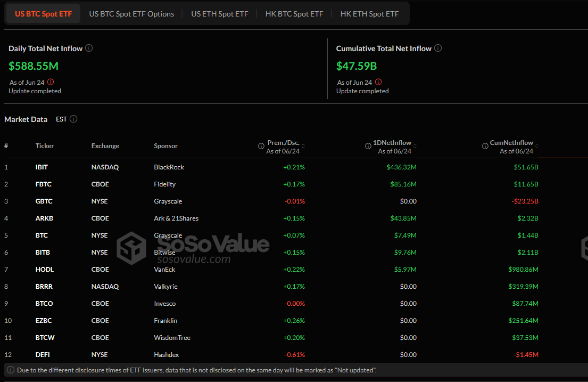Click HODL's $980.86M cumulative inflow
Image resolution: width=588 pixels, height=382 pixels.
524,269
